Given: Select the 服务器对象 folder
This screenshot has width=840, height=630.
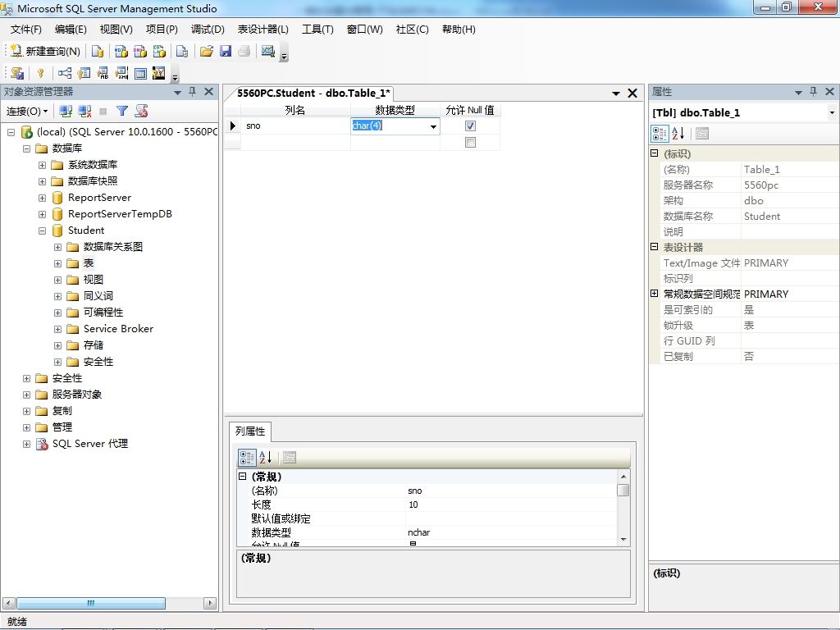Looking at the screenshot, I should [77, 395].
